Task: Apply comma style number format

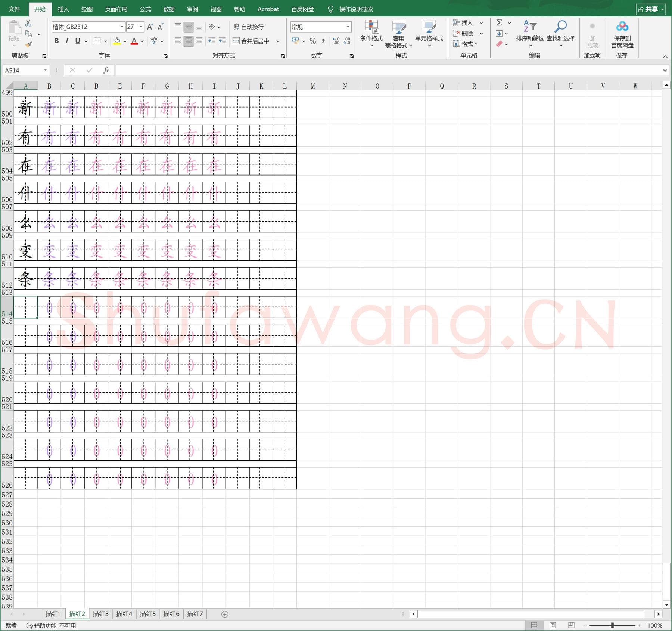Action: [323, 41]
